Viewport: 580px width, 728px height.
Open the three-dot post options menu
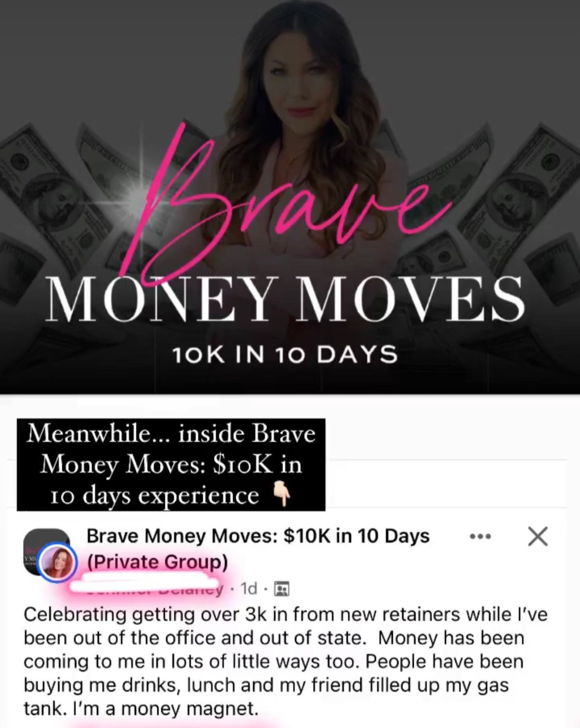point(480,536)
